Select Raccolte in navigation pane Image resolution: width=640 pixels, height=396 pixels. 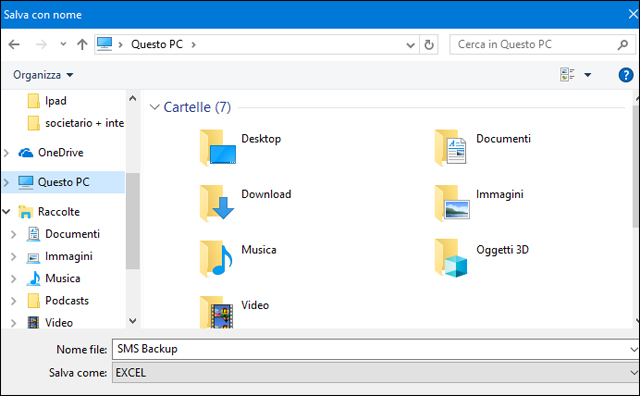coord(58,211)
